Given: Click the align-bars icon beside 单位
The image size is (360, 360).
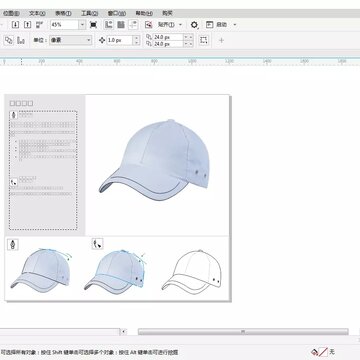Looking at the screenshot, I should 21,40.
